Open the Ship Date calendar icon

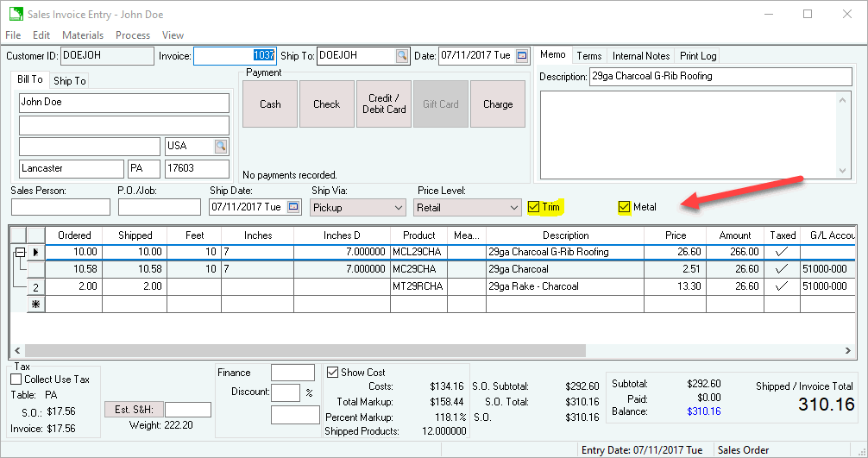pyautogui.click(x=293, y=208)
